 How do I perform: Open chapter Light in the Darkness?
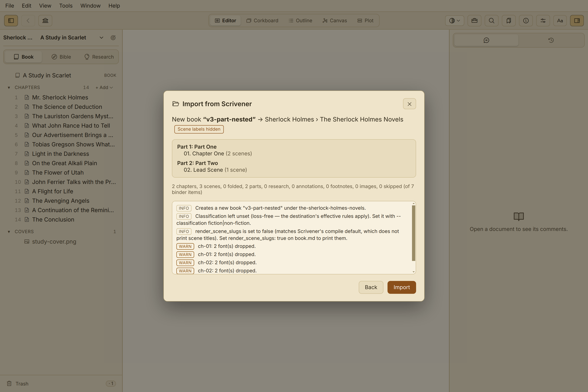(x=61, y=154)
